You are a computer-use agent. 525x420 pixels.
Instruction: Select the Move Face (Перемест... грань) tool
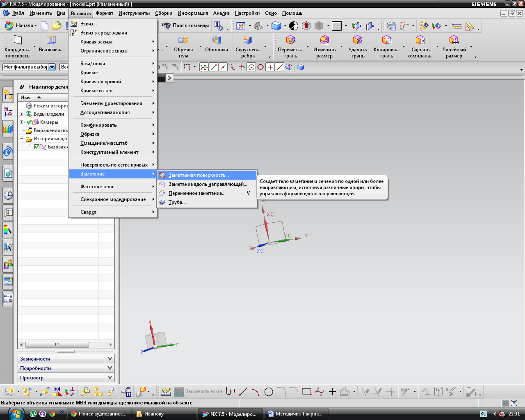tap(291, 46)
